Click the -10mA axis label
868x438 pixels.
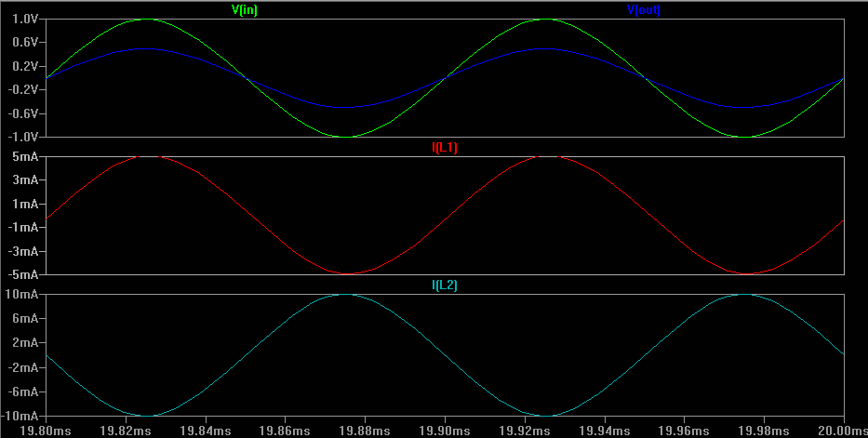pos(20,416)
